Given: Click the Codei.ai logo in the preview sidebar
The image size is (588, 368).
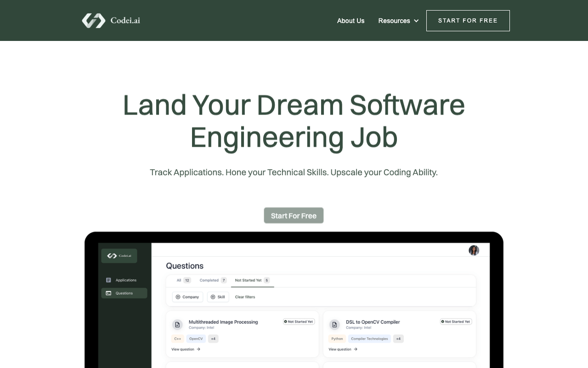Looking at the screenshot, I should coord(119,256).
